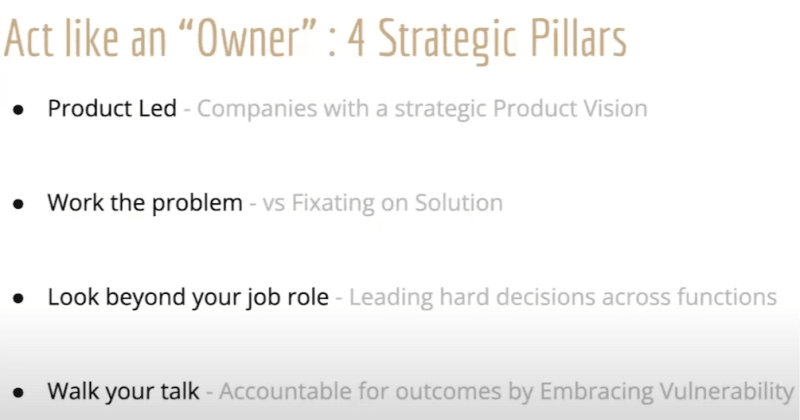The image size is (800, 420).
Task: Click the bullet dot before Look beyond
Action: tap(18, 298)
